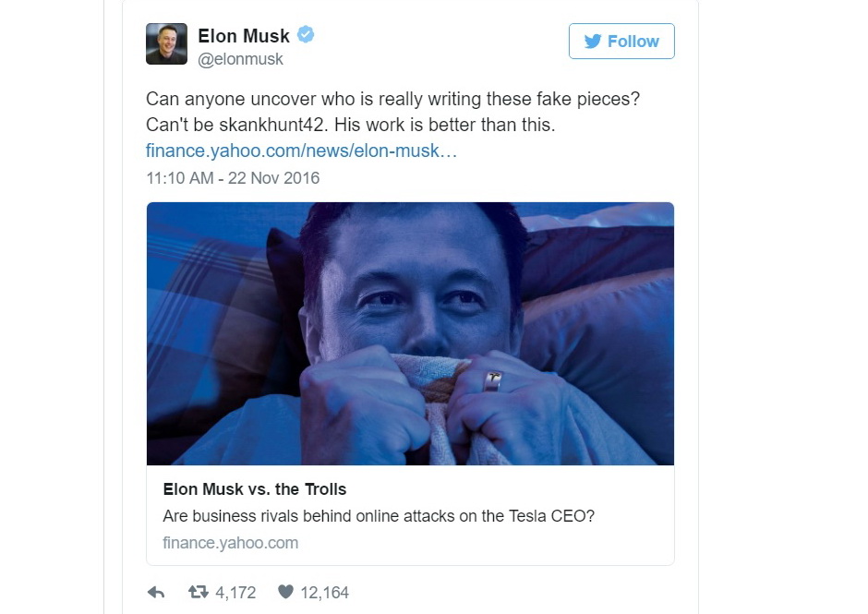Click the finance.yahoo.com card domain
Screen dimensions: 868x614
[x=230, y=543]
